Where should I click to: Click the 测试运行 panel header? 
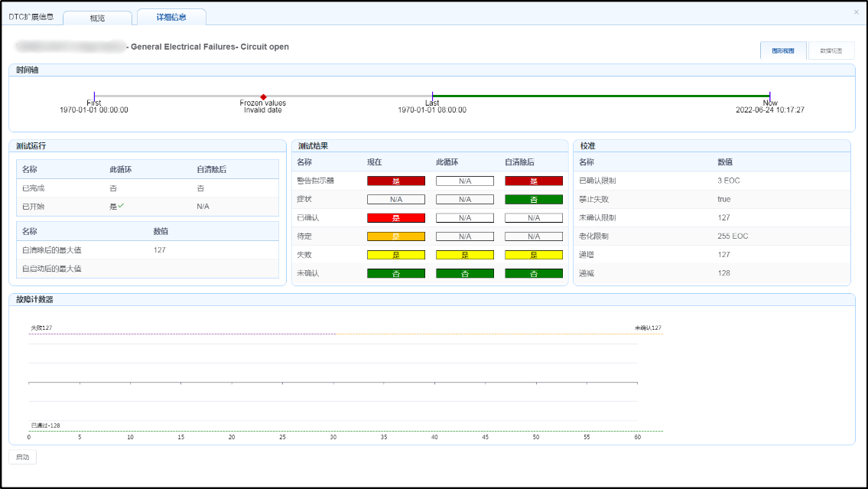point(148,145)
